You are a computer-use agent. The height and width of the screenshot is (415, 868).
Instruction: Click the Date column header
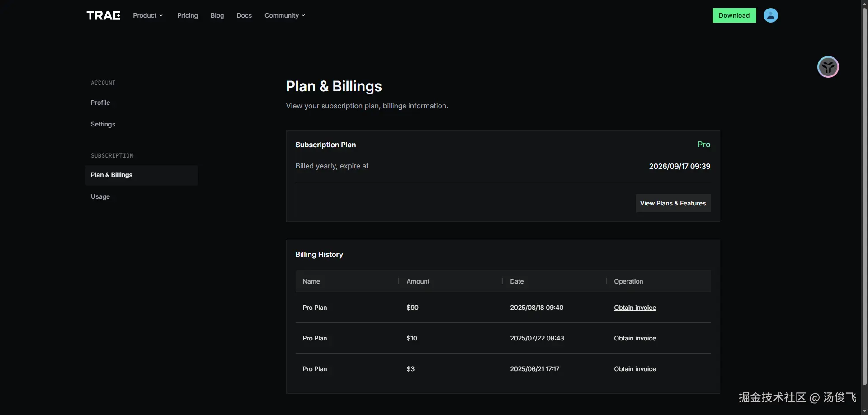click(517, 281)
